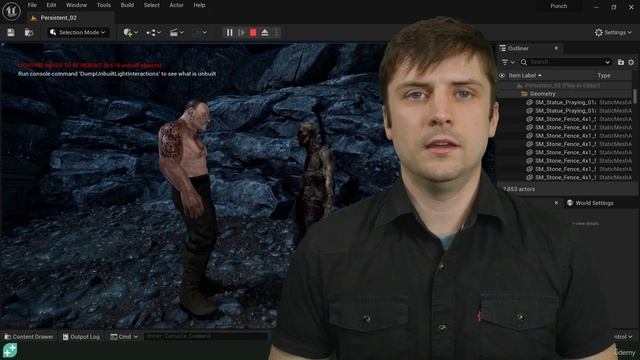Open the Tools menu

point(104,5)
